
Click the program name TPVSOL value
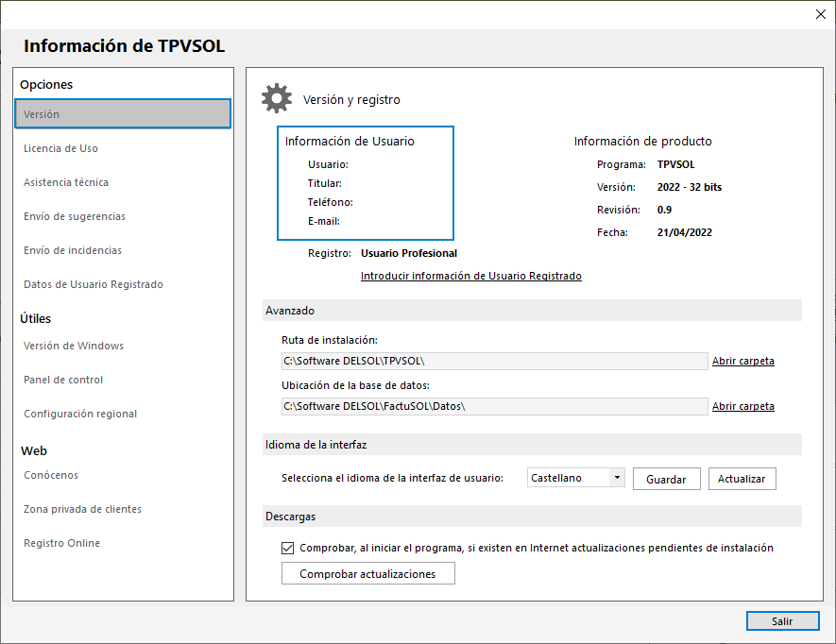click(676, 164)
